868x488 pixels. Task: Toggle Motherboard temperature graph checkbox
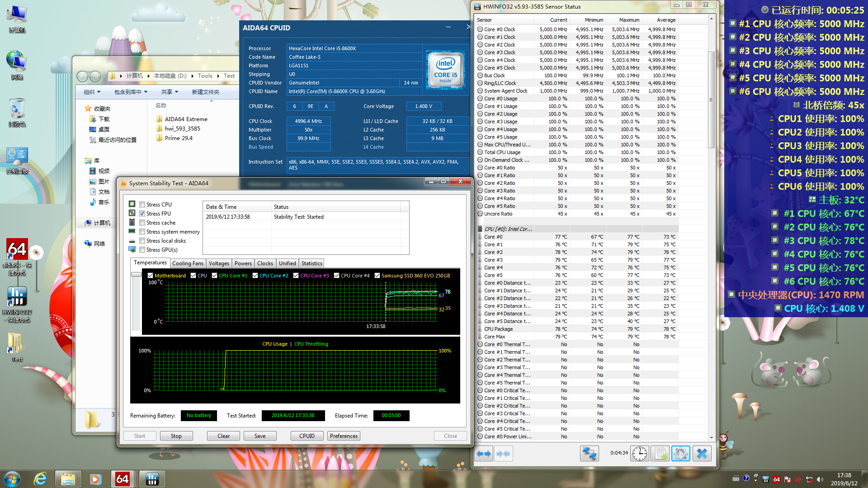151,276
